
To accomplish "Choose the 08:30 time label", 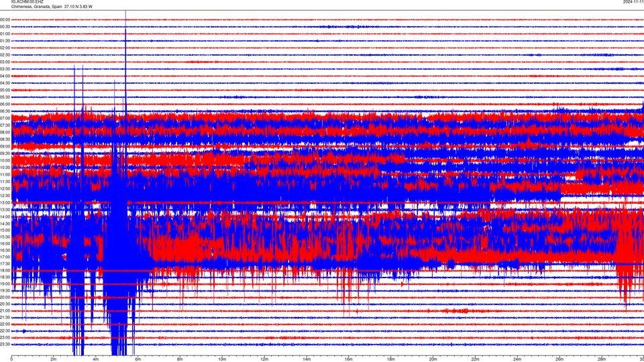I will tap(5, 139).
